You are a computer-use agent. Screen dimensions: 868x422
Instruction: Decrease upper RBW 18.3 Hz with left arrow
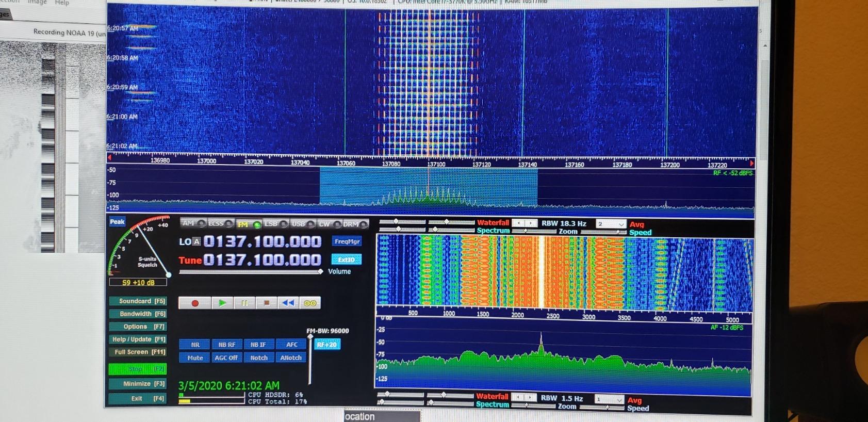point(519,223)
